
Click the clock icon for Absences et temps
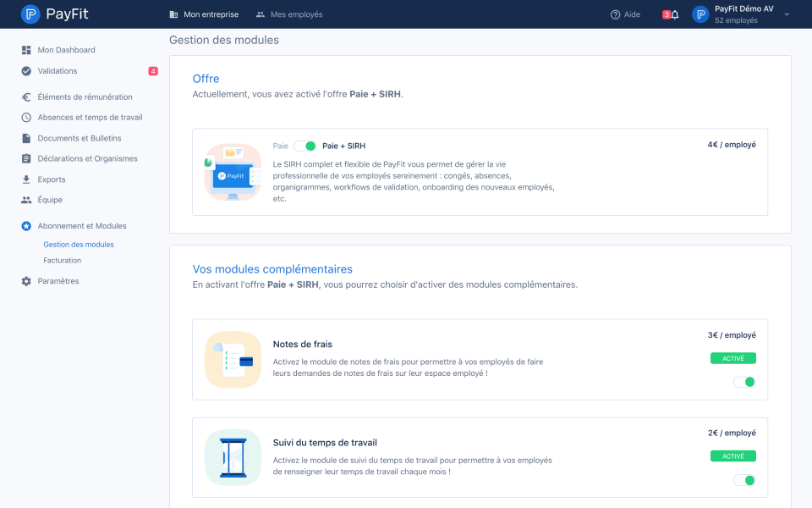pos(26,118)
